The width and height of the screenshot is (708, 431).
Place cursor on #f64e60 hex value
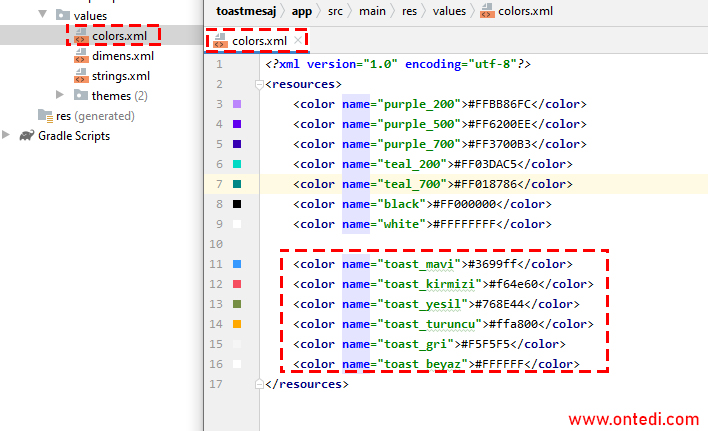513,284
